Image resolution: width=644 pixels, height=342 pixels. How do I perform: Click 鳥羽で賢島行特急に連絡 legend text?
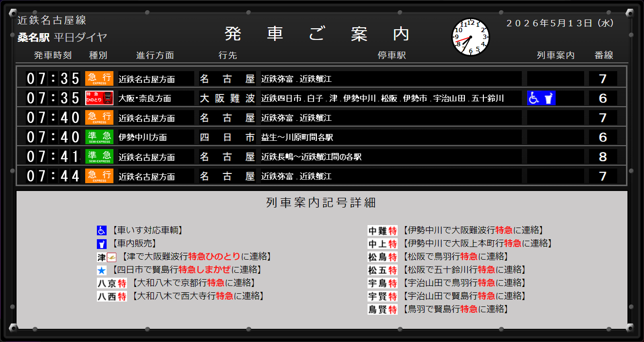[456, 309]
